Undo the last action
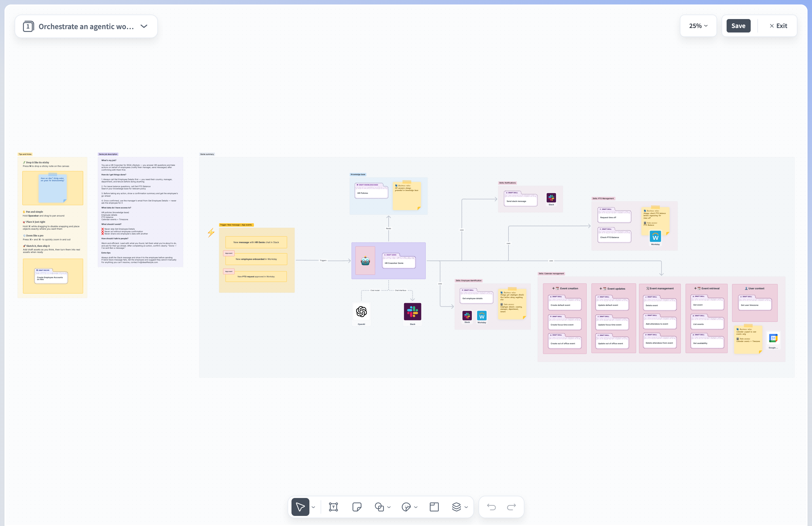This screenshot has width=812, height=526. [x=491, y=507]
